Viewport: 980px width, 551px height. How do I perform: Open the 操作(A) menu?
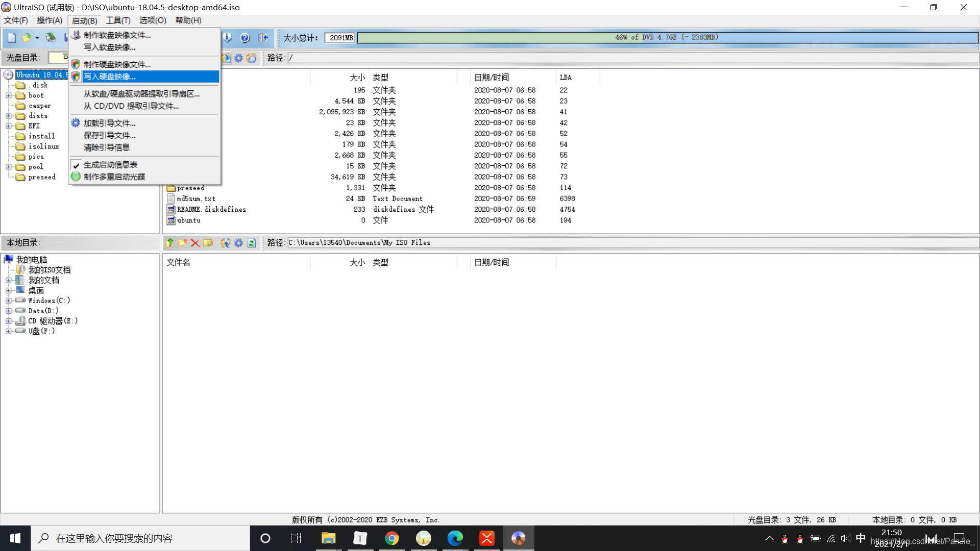pos(50,20)
